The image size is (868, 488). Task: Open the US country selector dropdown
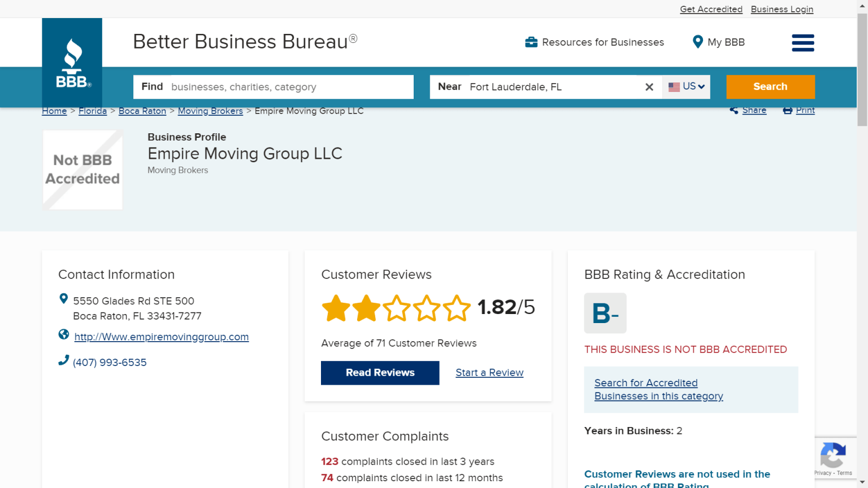tap(686, 87)
